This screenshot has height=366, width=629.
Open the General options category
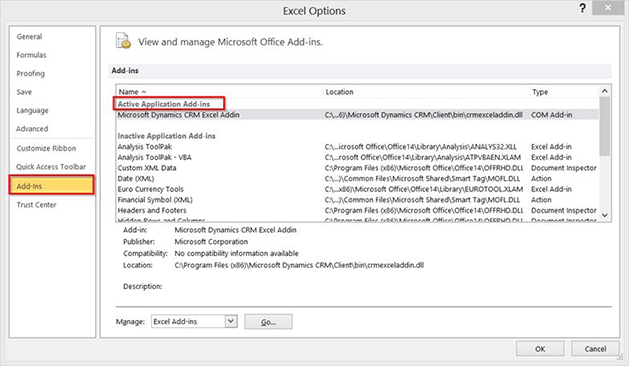[29, 37]
